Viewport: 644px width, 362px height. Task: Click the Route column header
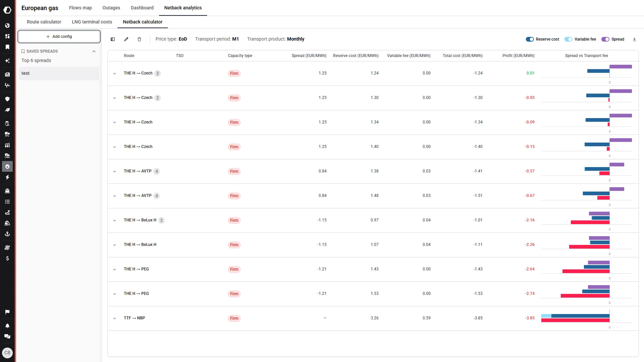click(x=129, y=56)
